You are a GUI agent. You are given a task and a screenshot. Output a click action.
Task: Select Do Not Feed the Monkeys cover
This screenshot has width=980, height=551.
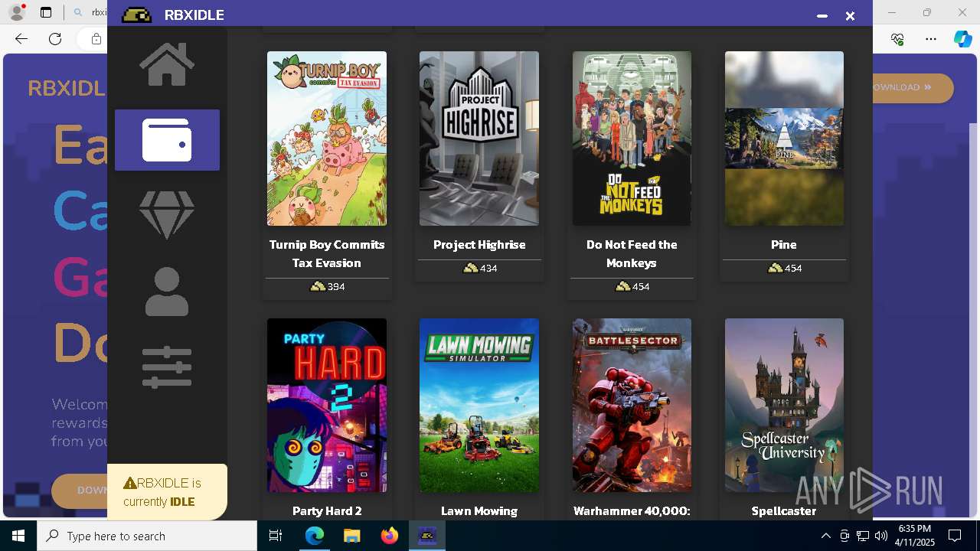click(x=632, y=139)
